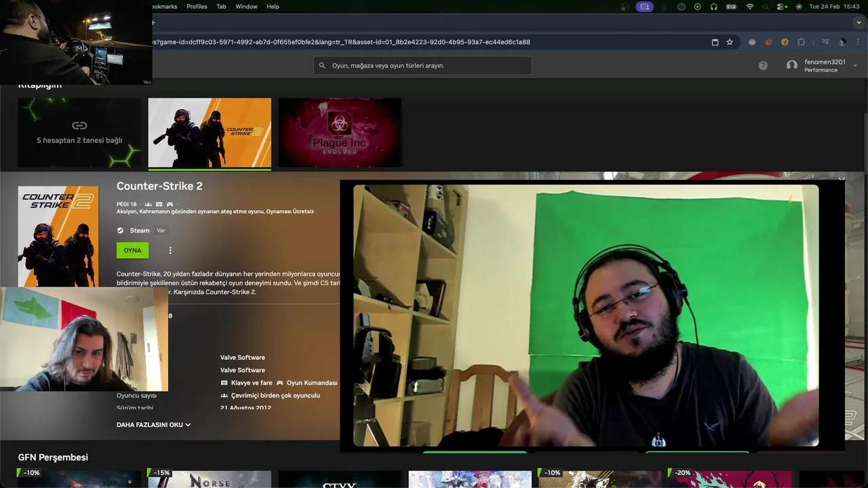Open the browser Extensions puzzle icon
The image size is (868, 488).
[802, 42]
